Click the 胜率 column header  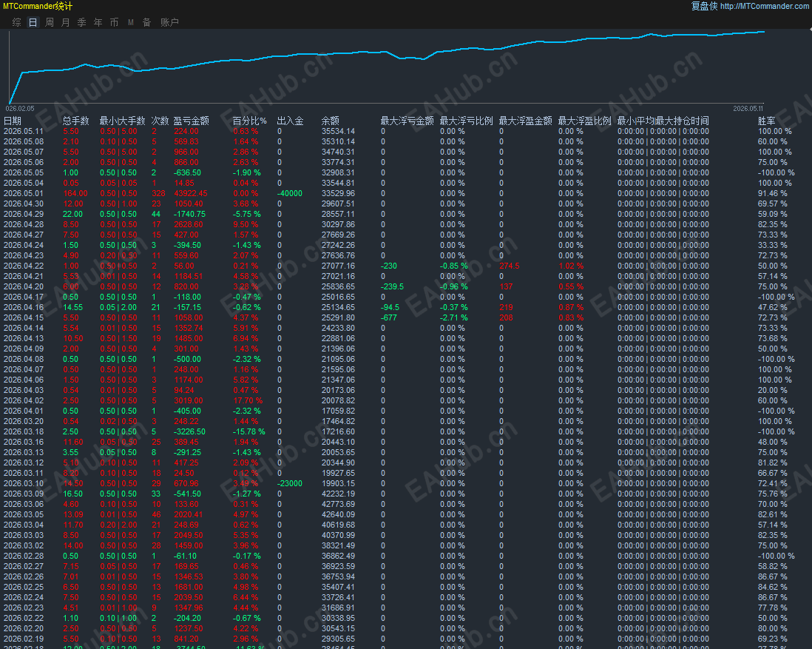(766, 121)
